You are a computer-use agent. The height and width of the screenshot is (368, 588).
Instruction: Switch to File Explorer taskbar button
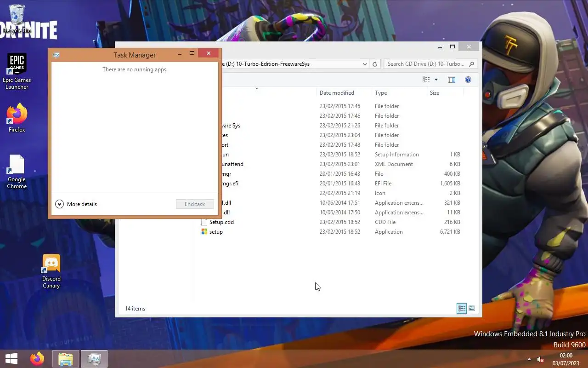[x=66, y=359]
